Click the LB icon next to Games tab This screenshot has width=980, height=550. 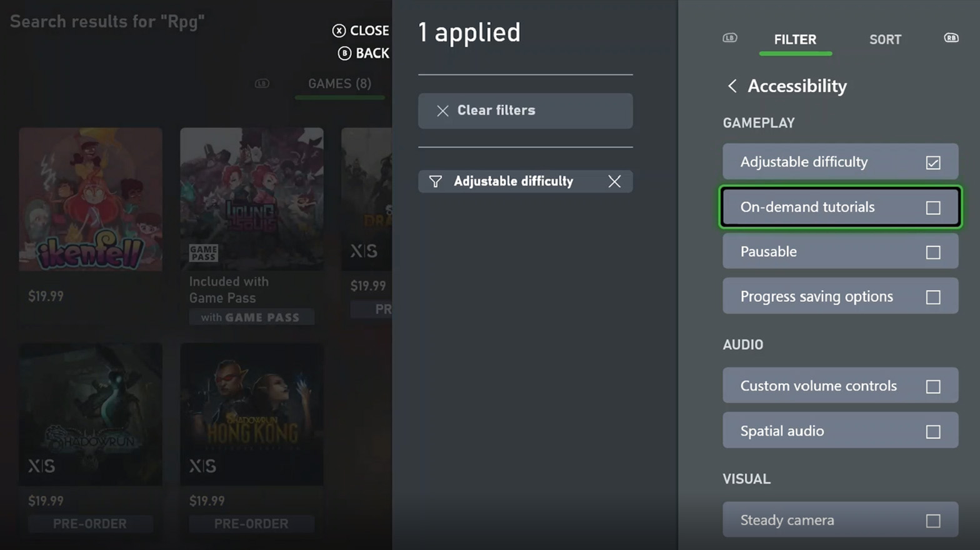pos(262,84)
